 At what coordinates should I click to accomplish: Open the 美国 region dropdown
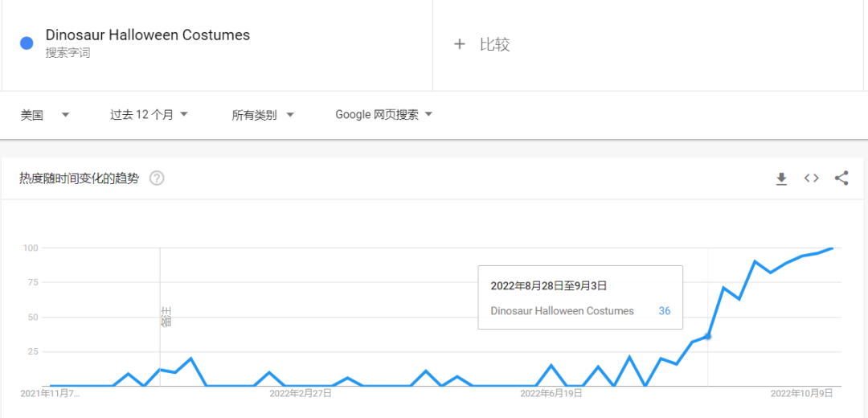45,115
